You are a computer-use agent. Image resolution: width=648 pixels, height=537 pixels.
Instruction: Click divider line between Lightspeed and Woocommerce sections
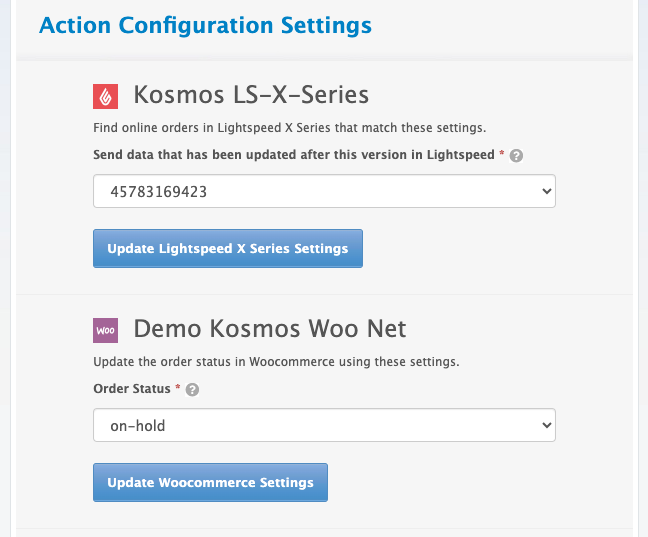[x=324, y=295]
